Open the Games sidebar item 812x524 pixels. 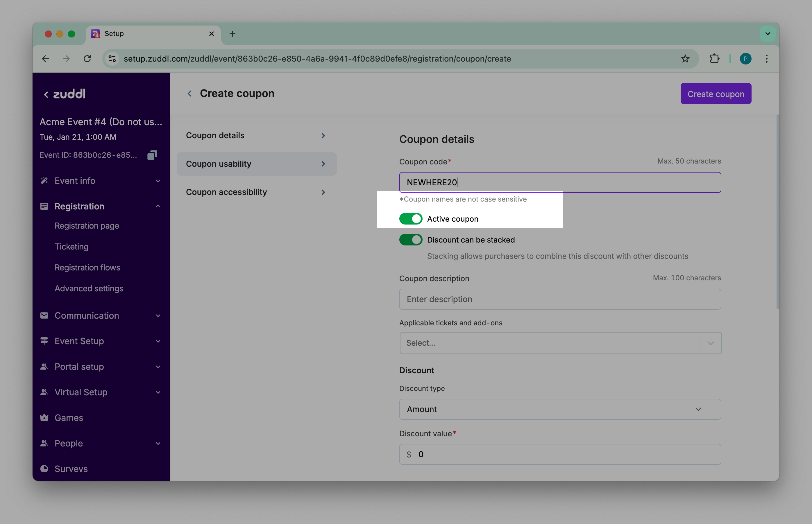point(69,417)
